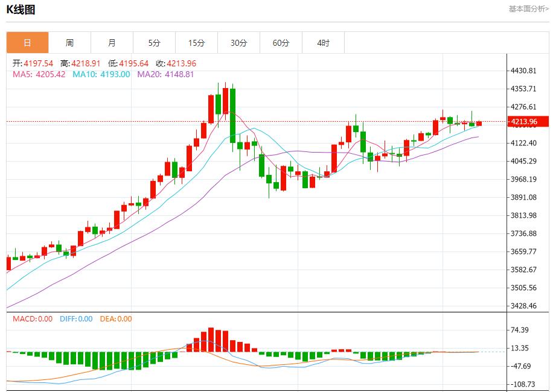Click the highlighted 日 daily tab
Image resolution: width=553 pixels, height=392 pixels.
pyautogui.click(x=27, y=42)
